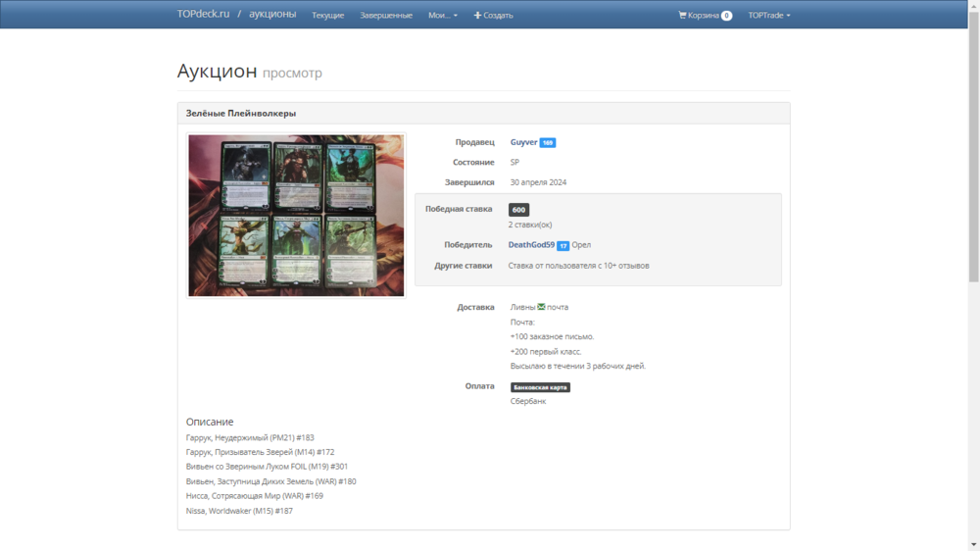Click scrollbar up arrow at top right

coord(973,6)
